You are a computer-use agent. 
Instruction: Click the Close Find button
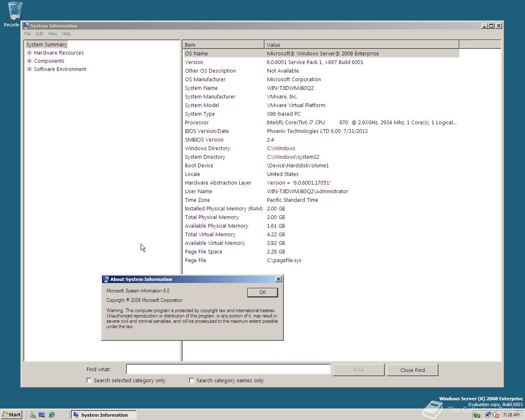tap(412, 370)
